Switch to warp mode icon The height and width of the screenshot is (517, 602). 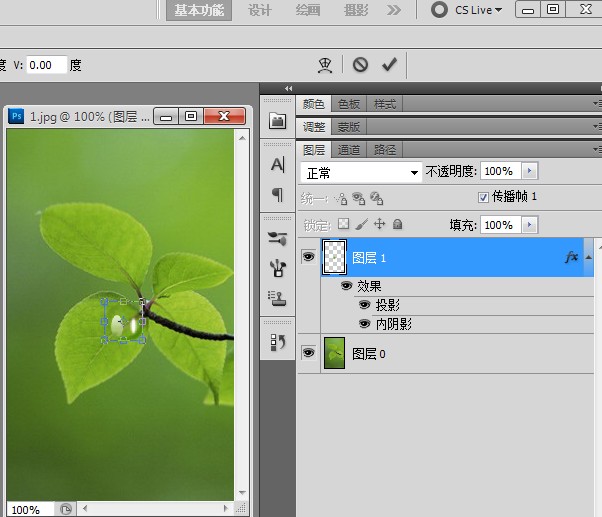(x=325, y=65)
